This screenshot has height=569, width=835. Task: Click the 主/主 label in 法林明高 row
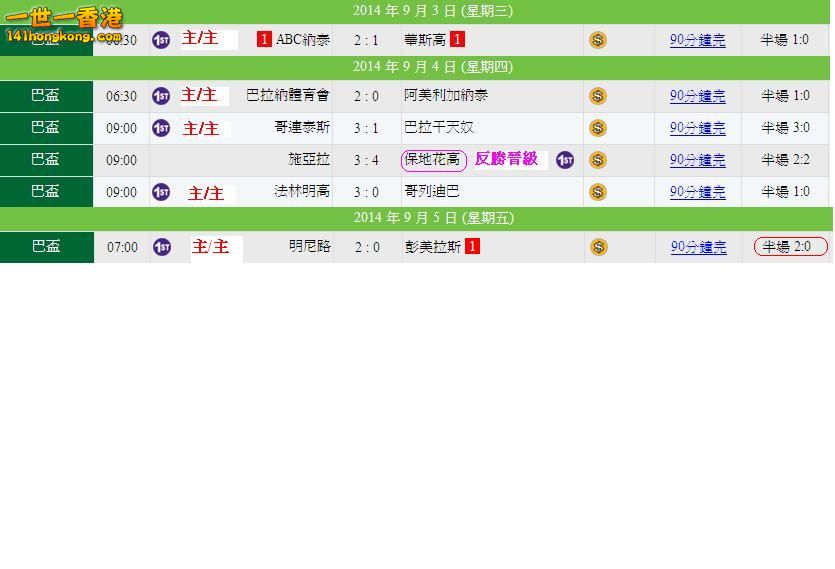click(206, 193)
